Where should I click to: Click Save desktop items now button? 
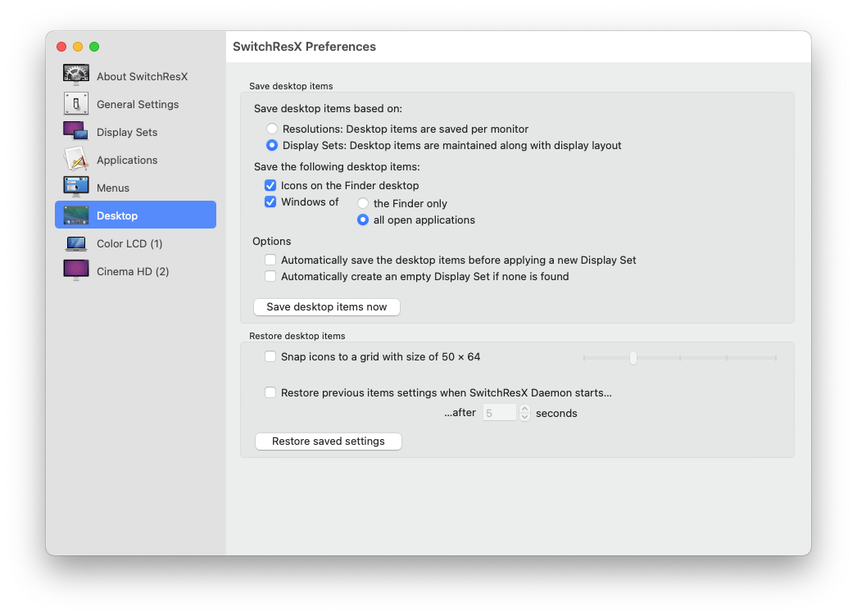327,306
